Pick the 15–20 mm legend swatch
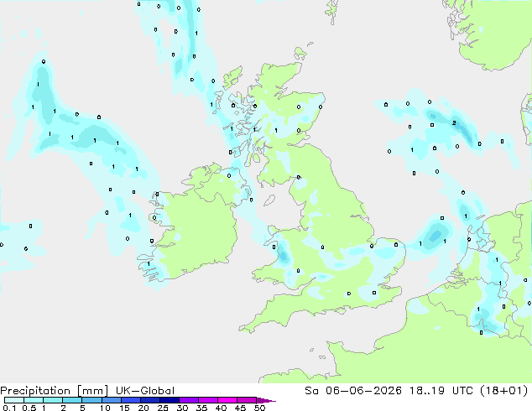 click(x=131, y=400)
